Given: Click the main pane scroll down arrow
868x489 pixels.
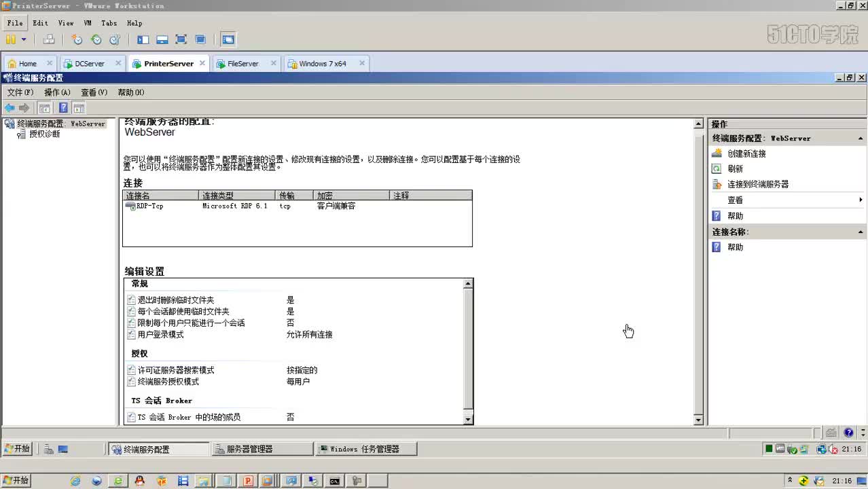Looking at the screenshot, I should 698,420.
